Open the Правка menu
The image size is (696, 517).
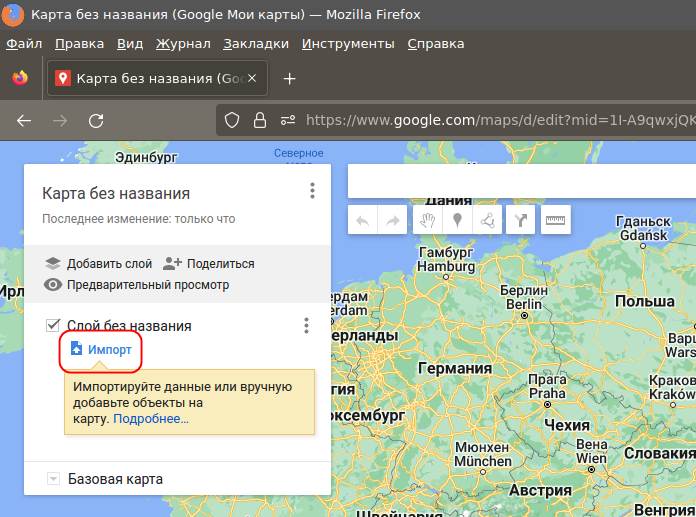point(79,44)
